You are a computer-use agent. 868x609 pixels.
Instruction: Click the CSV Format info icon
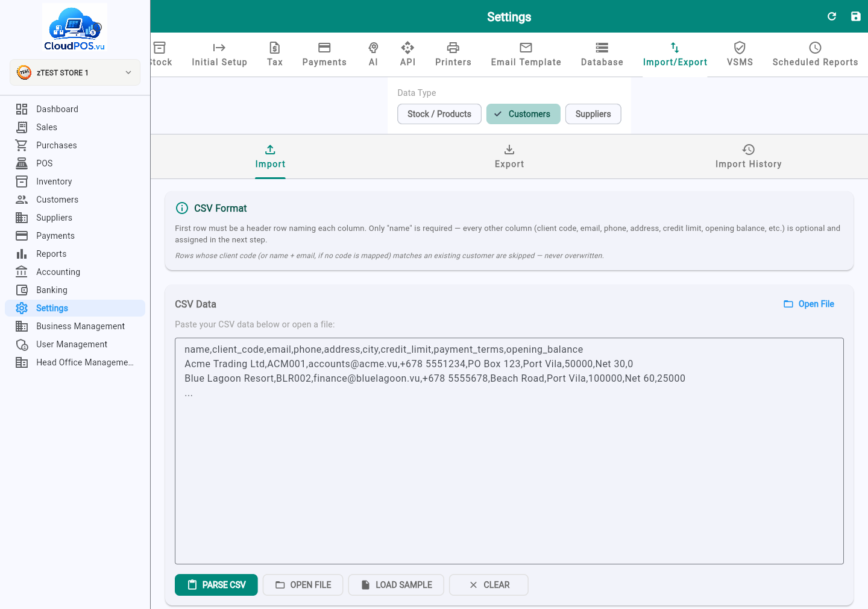[x=181, y=208]
